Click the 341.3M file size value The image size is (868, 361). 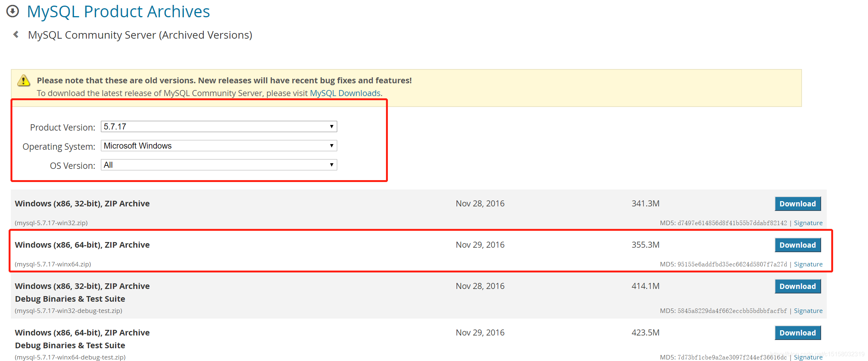pyautogui.click(x=645, y=203)
